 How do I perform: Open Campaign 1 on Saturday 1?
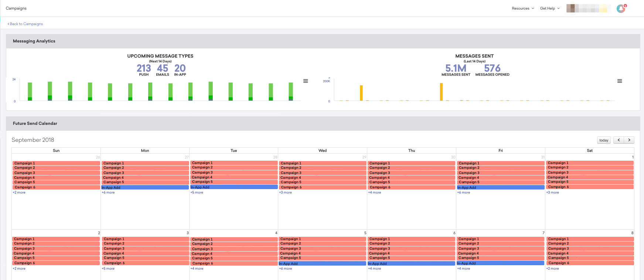tap(590, 163)
